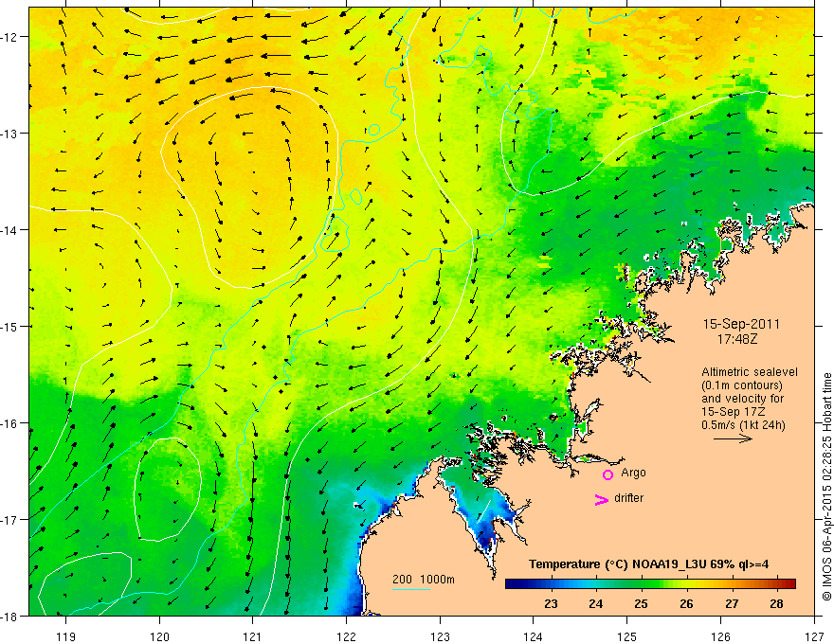This screenshot has height=644, width=834.
Task: Click the 25 value on the colorbar
Action: (641, 603)
